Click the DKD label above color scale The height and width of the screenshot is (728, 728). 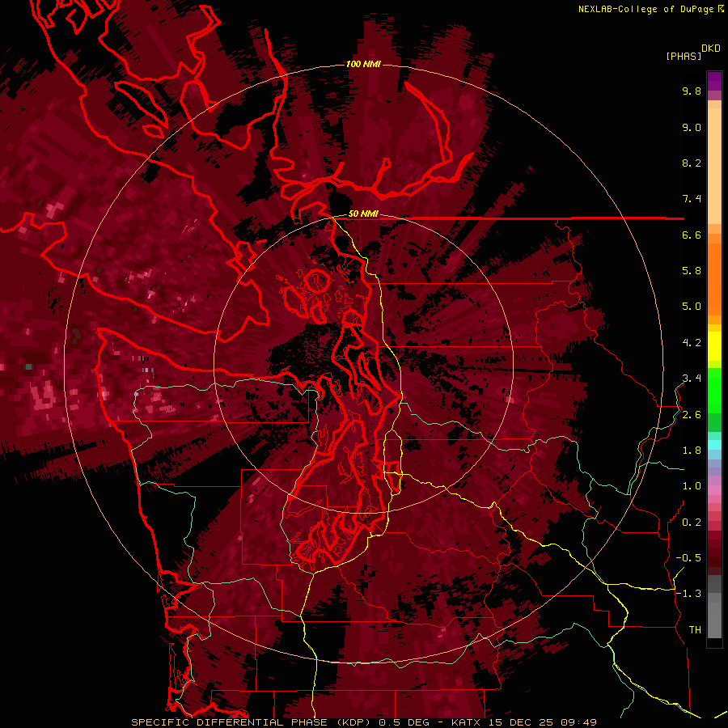711,49
